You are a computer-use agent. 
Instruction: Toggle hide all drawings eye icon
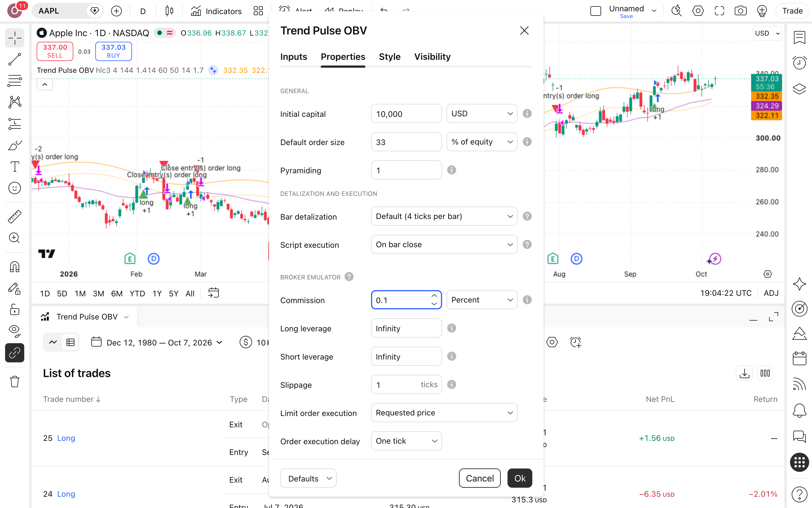[14, 331]
